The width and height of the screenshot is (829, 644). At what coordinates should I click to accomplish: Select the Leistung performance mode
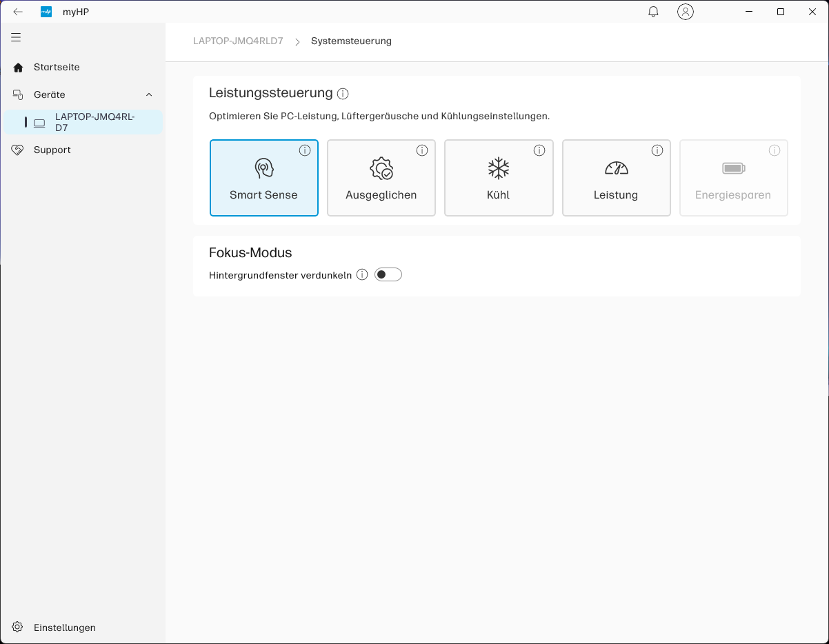click(617, 178)
